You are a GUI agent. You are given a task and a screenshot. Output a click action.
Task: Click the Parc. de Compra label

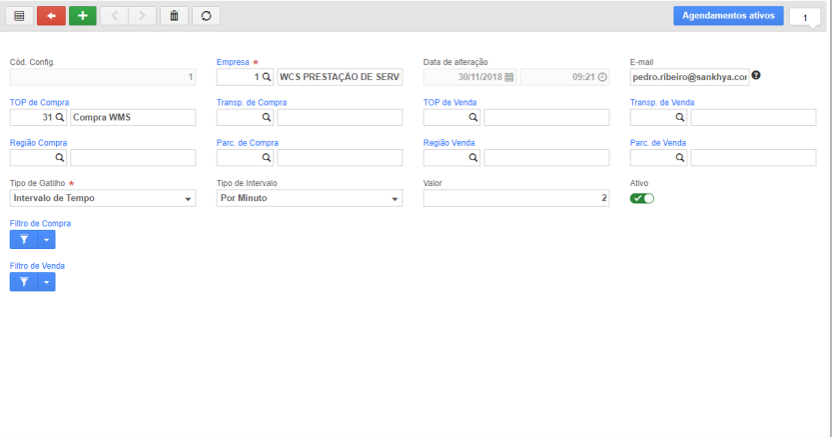pos(247,143)
